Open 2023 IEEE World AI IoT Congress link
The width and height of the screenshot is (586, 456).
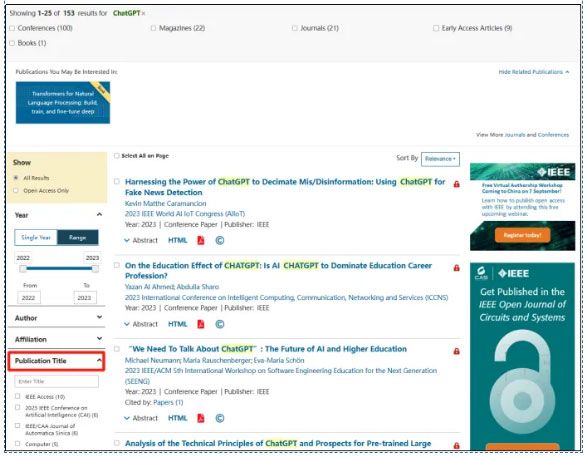click(x=185, y=214)
